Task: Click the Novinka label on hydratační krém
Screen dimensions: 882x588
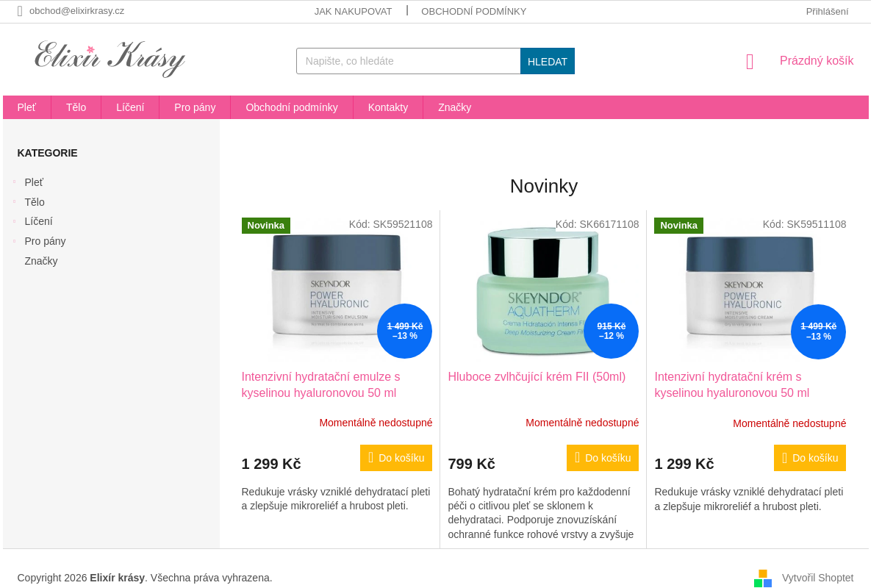Action: [678, 226]
